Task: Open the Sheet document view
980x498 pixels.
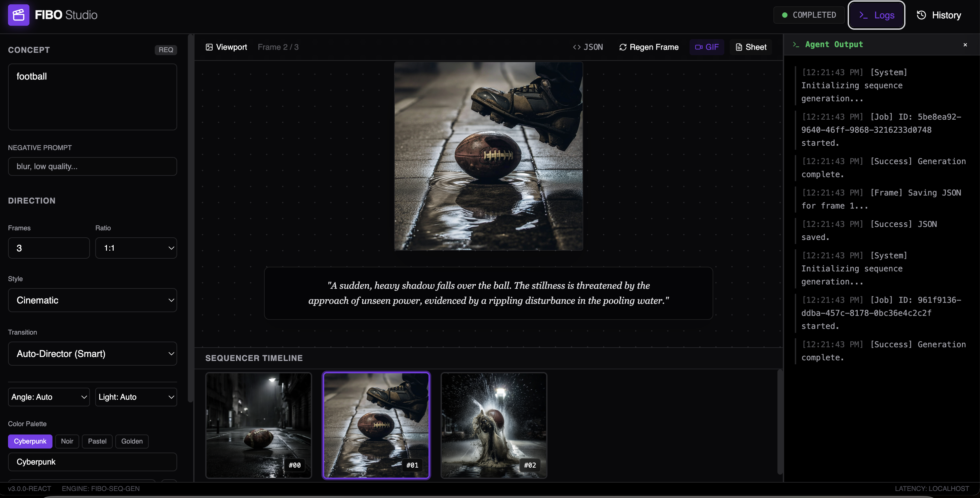Action: tap(751, 47)
